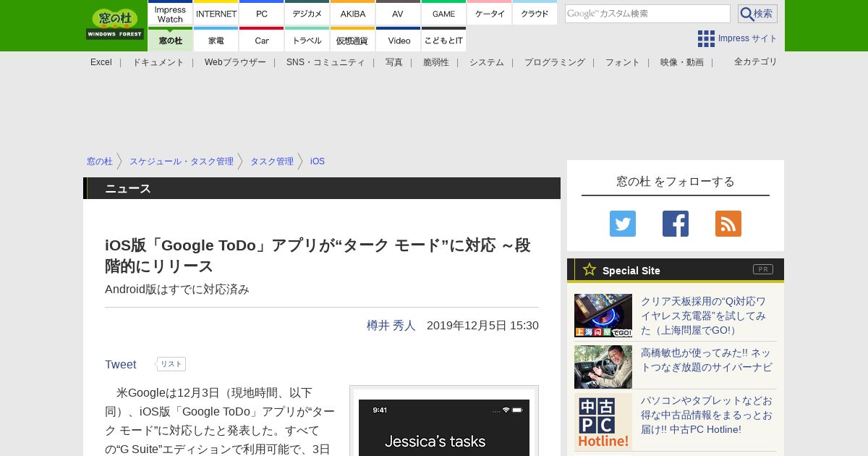Open クリア天板採用のQi対応ワイヤレス充電器 article link
Screen dimensions: 868x456
click(703, 316)
